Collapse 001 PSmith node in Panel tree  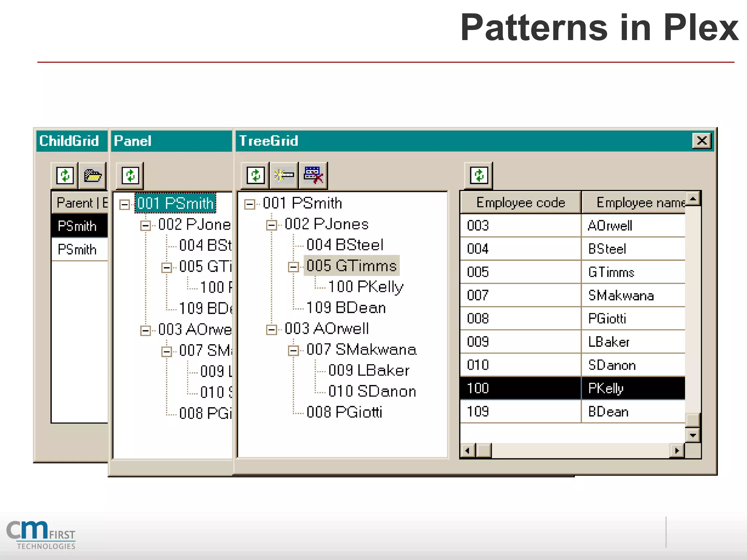click(x=124, y=204)
